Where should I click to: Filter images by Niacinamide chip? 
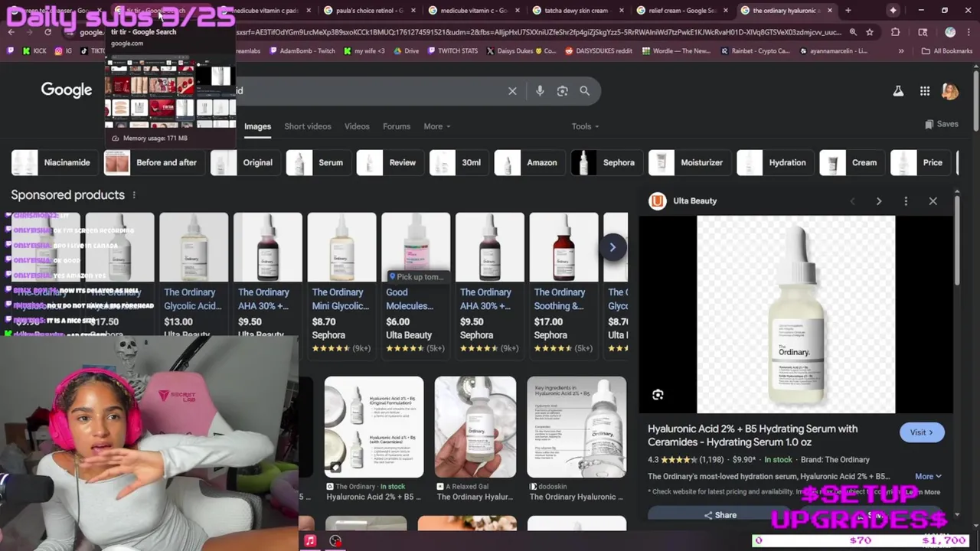(54, 162)
